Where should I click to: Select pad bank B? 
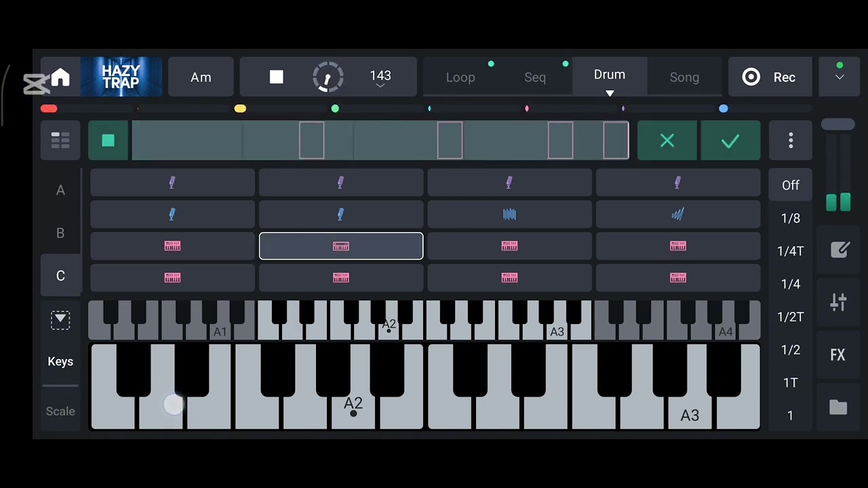pyautogui.click(x=60, y=233)
